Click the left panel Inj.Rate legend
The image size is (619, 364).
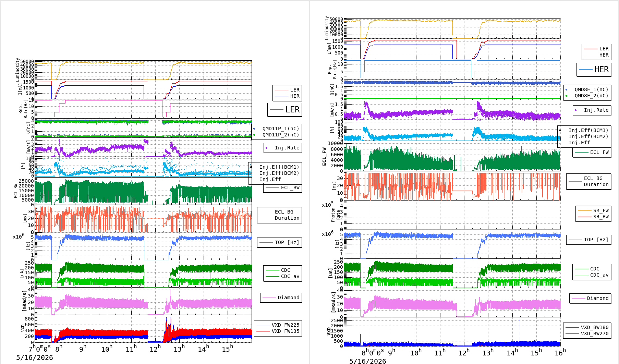pos(283,148)
